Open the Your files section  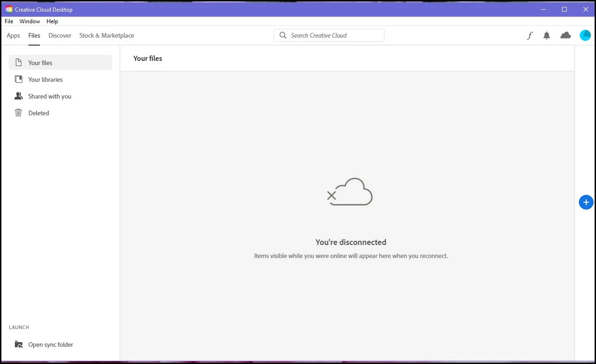(x=60, y=62)
